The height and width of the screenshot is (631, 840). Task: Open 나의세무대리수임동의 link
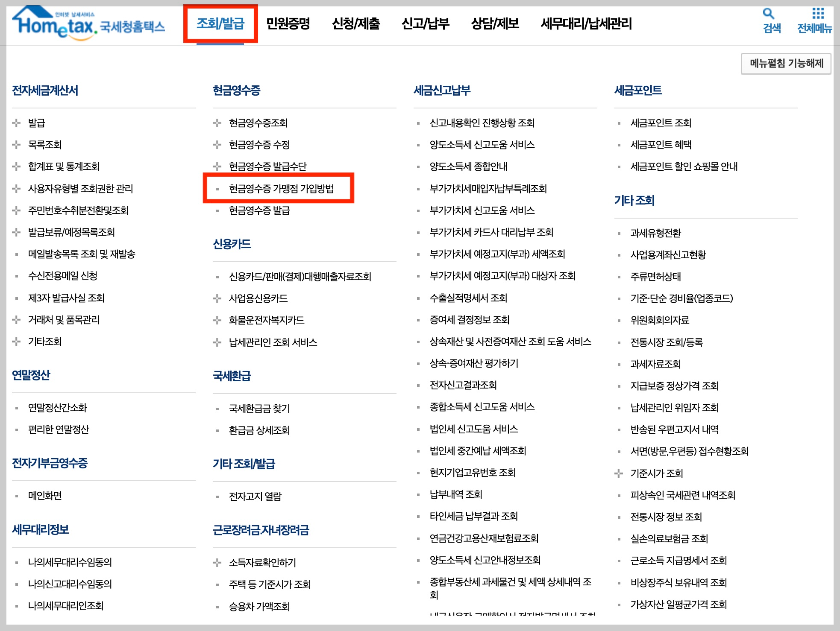click(x=70, y=562)
